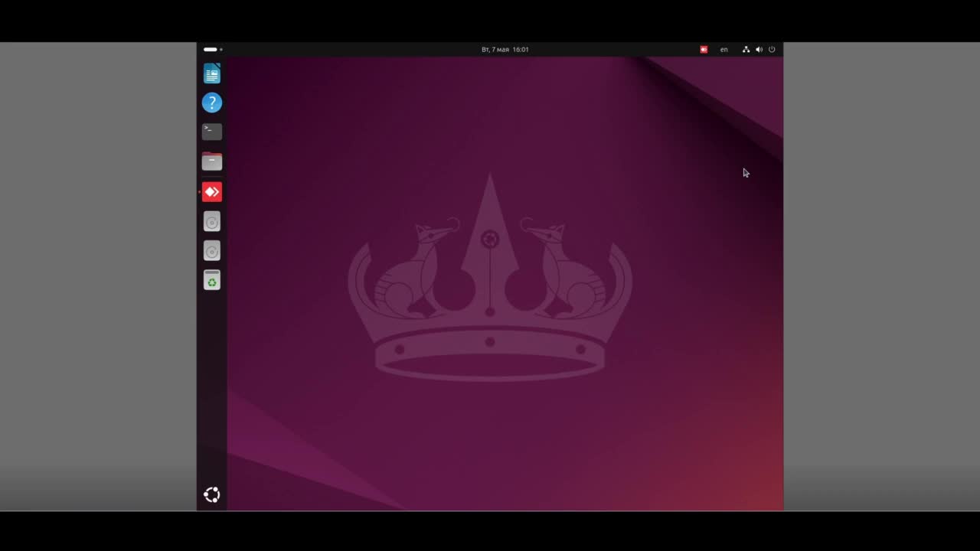The image size is (980, 551).
Task: Show Applications via the Ubuntu logo button
Action: click(212, 494)
